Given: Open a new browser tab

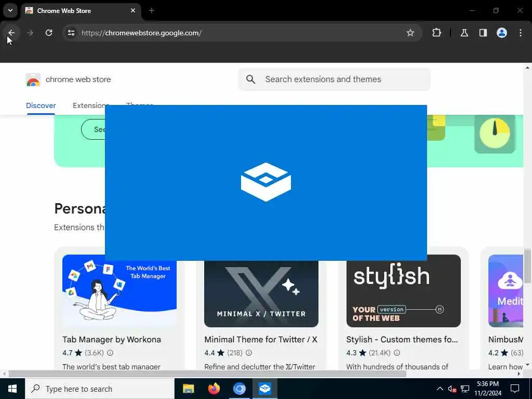Looking at the screenshot, I should point(151,10).
